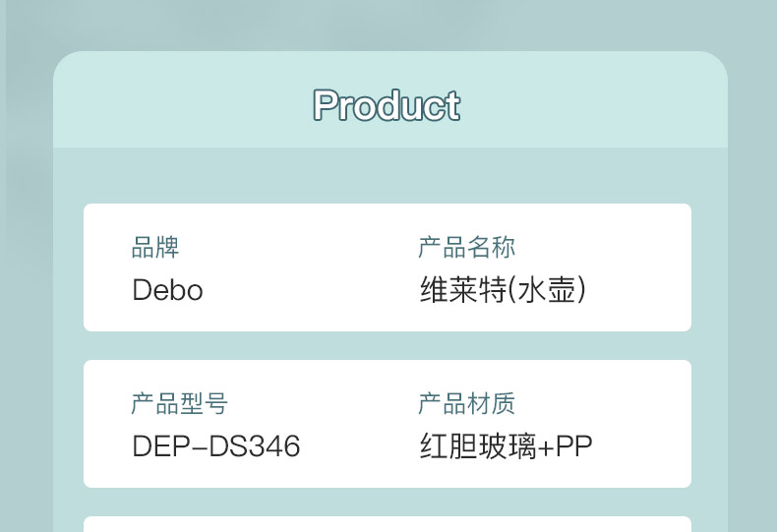Click the PP text in material value
Image resolution: width=777 pixels, height=532 pixels.
coord(573,446)
